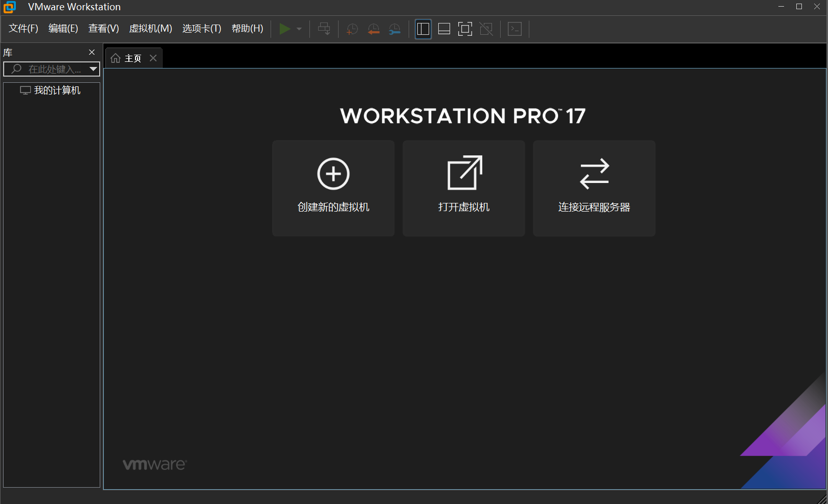The width and height of the screenshot is (828, 504).
Task: Switch to the 主页 tab
Action: click(133, 58)
